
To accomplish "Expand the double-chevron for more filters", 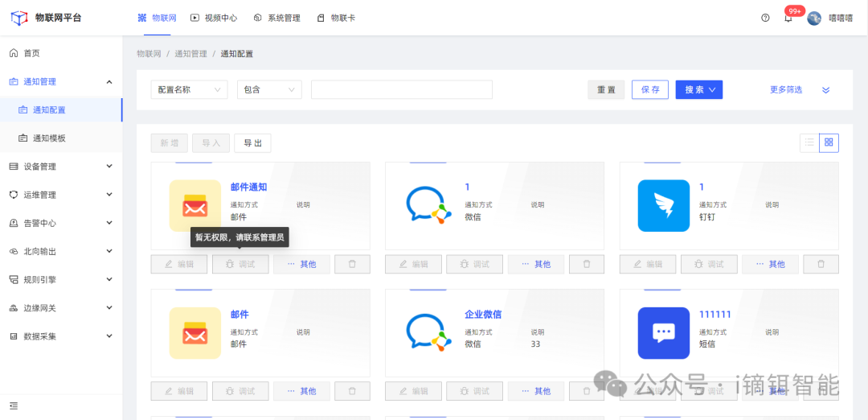I will click(825, 90).
